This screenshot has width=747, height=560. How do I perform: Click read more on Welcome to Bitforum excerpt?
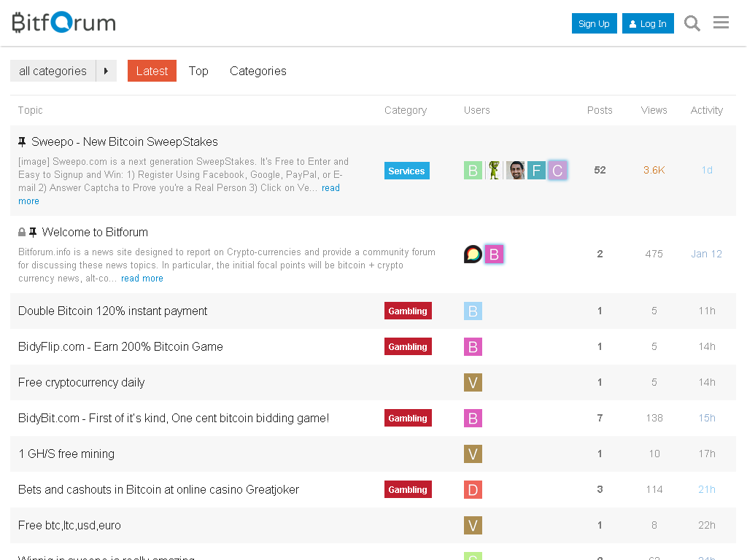pos(142,278)
